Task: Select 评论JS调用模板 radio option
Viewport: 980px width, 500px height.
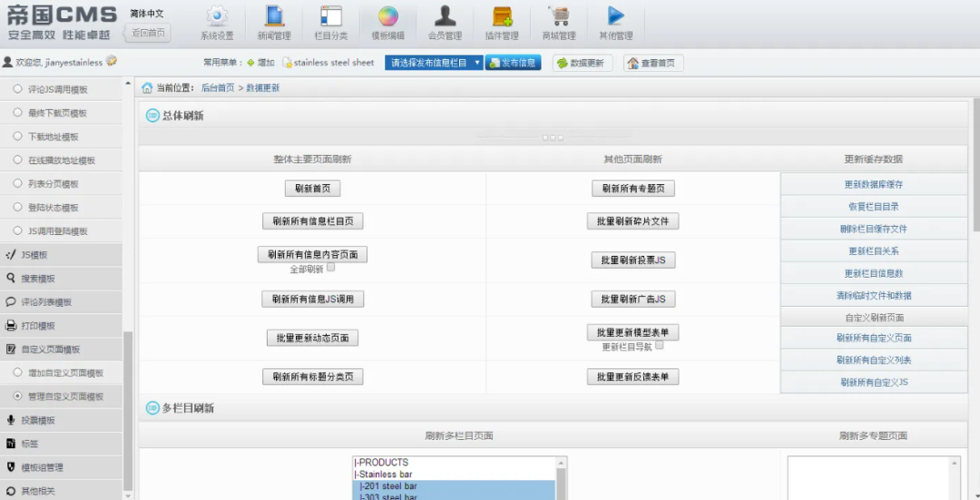Action: tap(17, 89)
